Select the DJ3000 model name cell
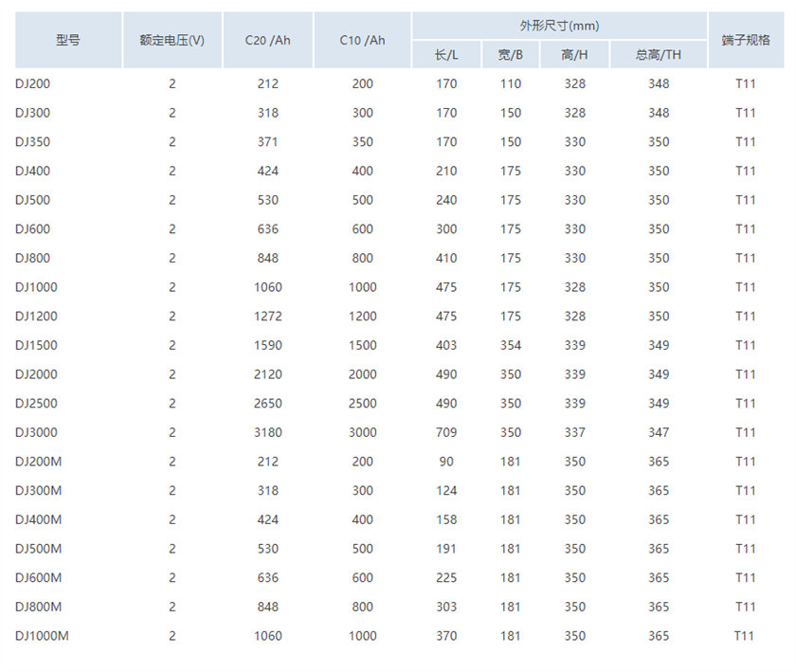Screen dimensions: 796x672 pyautogui.click(x=36, y=432)
